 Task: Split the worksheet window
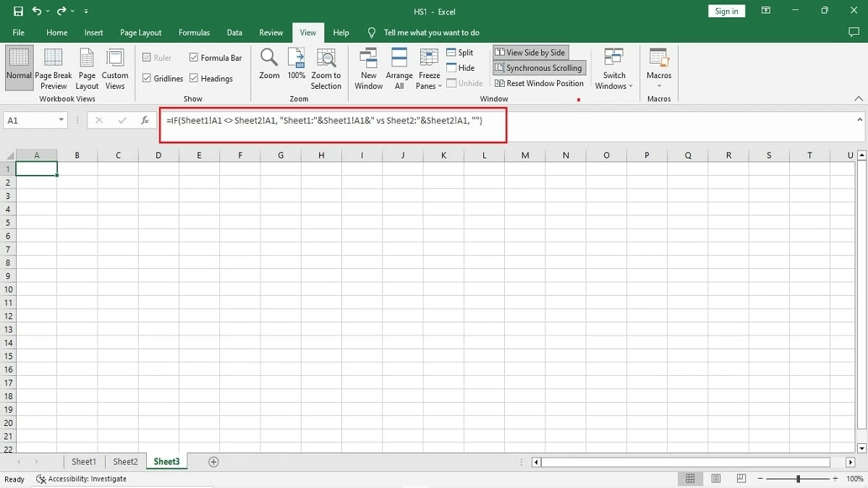461,52
